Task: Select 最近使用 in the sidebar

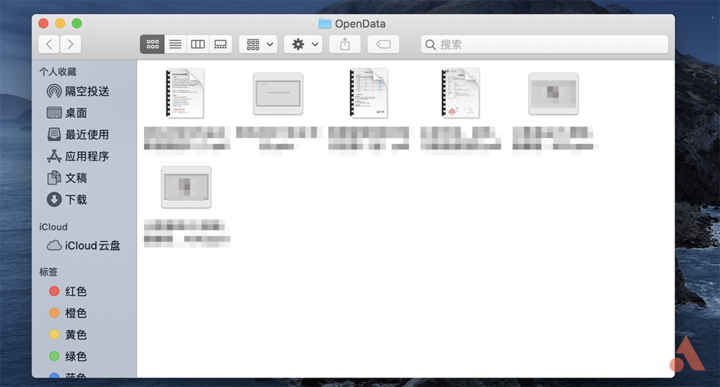Action: click(78, 135)
